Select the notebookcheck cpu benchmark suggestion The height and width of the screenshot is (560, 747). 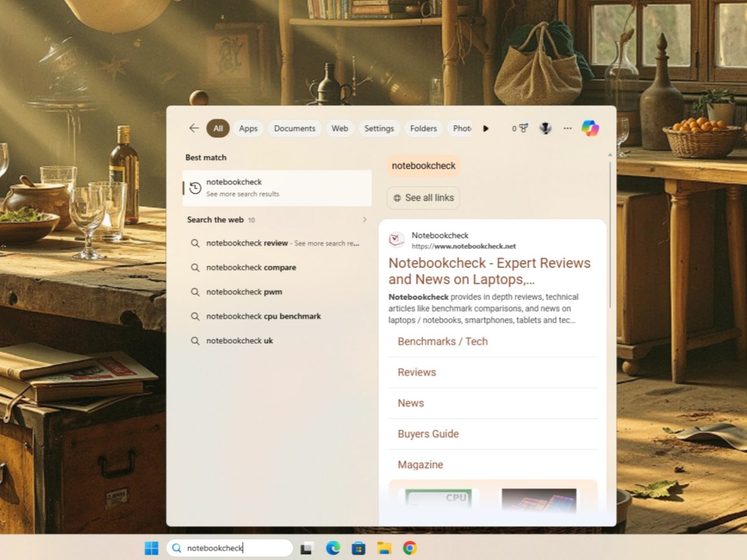(263, 316)
